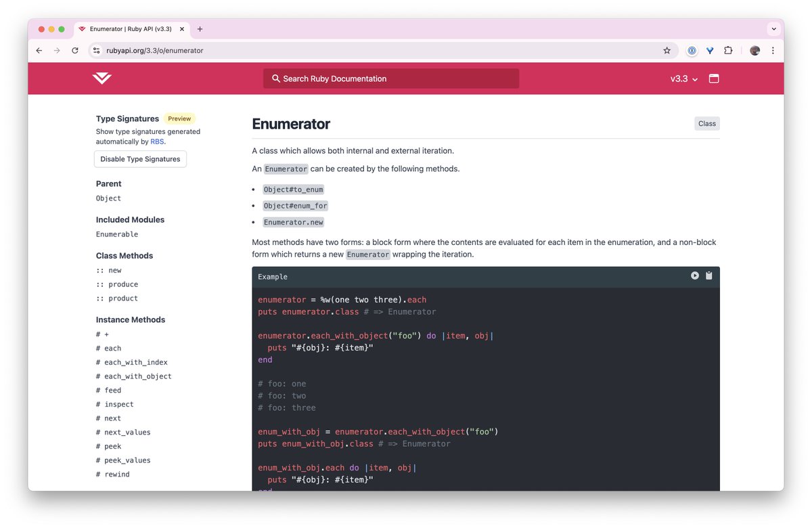Click the RubyAPI logo in the header
812x528 pixels.
tap(101, 78)
